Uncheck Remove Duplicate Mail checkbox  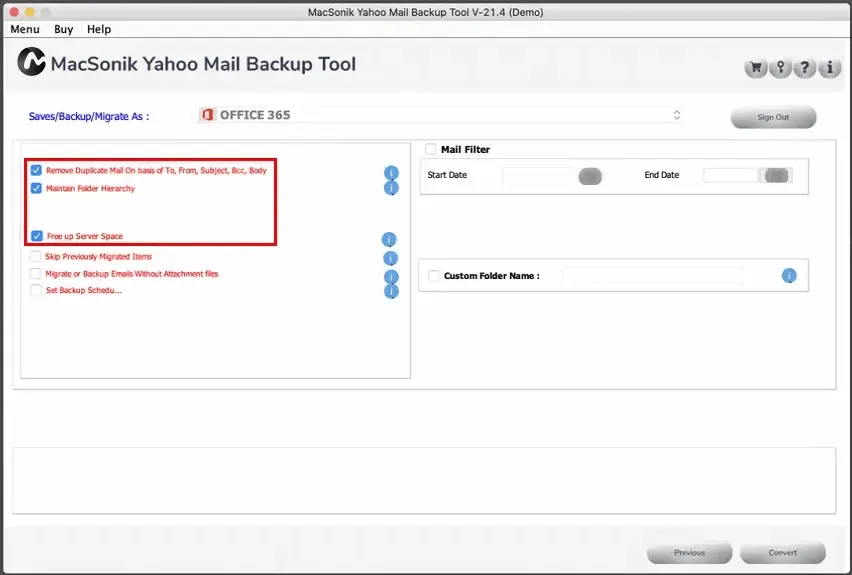(36, 170)
